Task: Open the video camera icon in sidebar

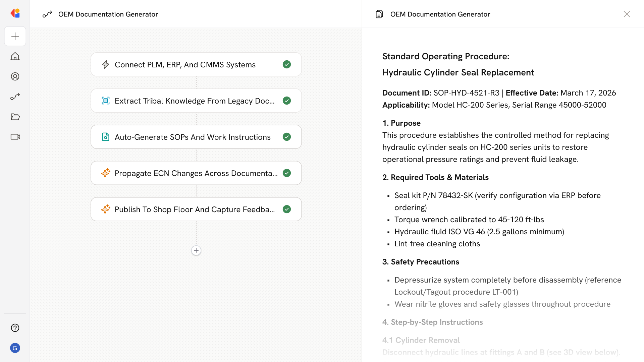Action: point(15,137)
